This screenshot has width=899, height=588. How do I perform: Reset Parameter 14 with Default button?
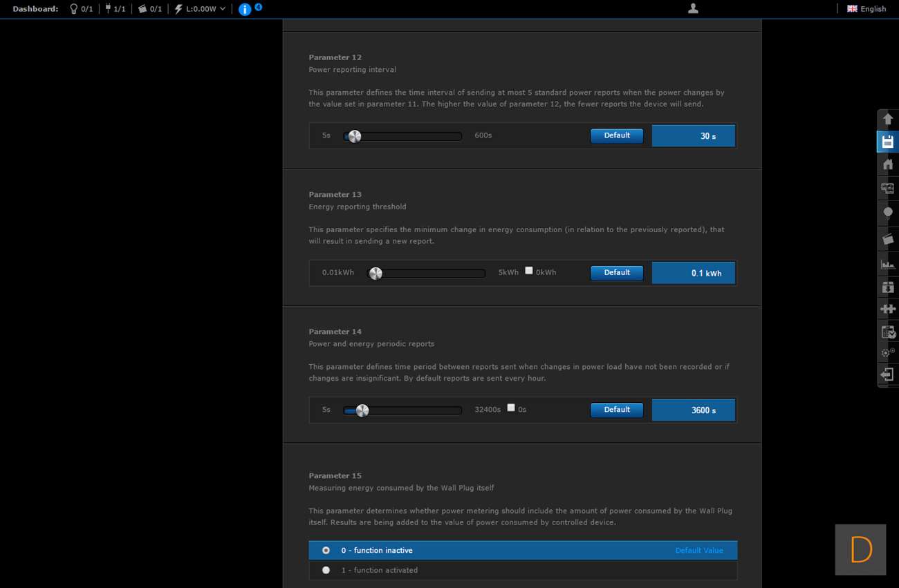point(616,410)
